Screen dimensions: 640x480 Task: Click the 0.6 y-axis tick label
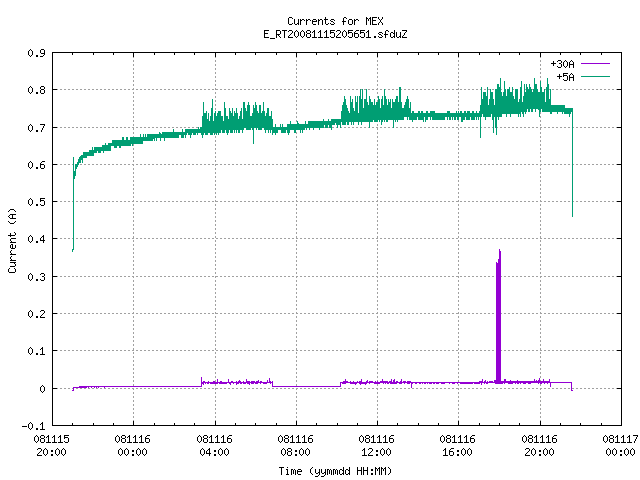36,165
